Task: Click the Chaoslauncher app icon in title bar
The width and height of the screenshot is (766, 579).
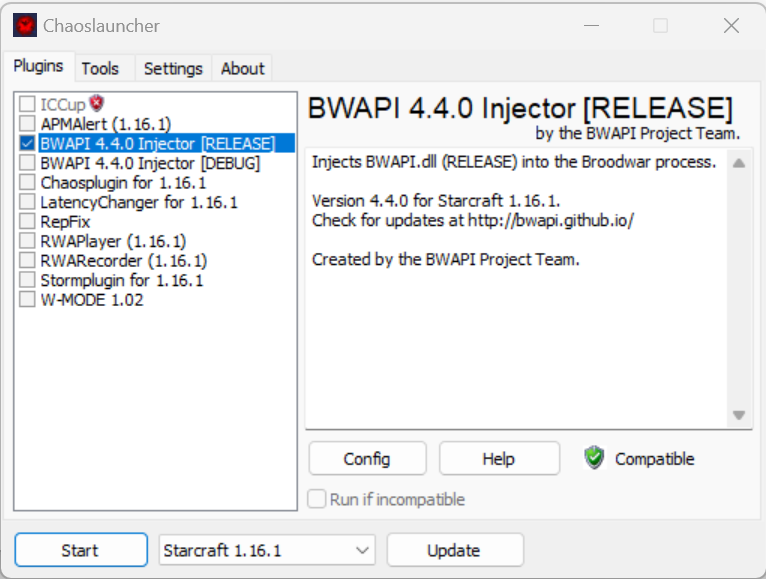Action: [x=24, y=25]
